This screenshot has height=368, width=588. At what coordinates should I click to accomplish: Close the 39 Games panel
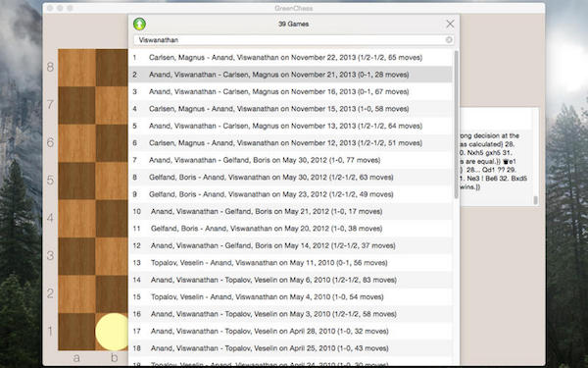450,24
